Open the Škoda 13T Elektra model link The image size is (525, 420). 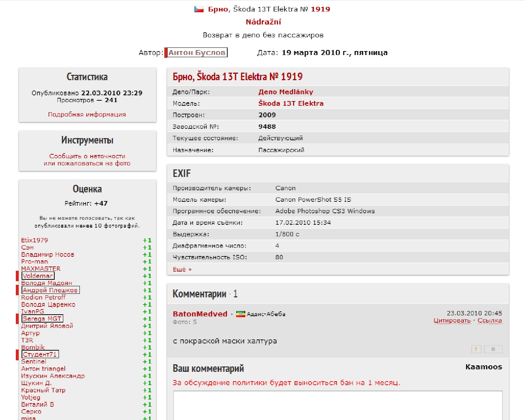[x=291, y=104]
